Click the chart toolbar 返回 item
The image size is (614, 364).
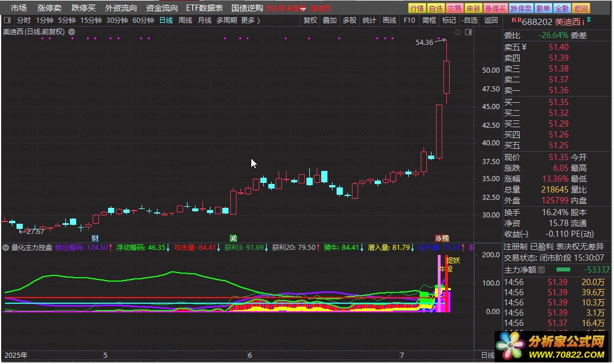[491, 20]
